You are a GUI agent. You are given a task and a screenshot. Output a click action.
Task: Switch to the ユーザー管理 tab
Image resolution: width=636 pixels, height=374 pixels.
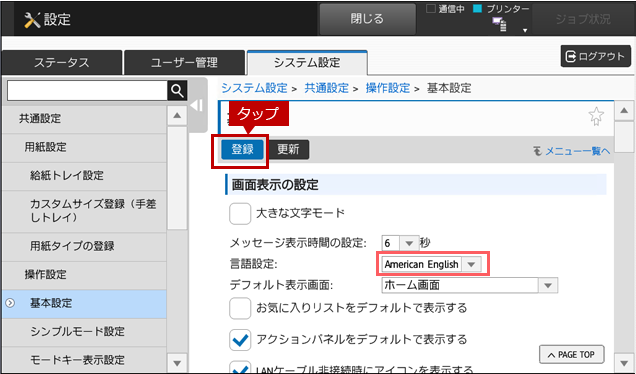tap(185, 62)
